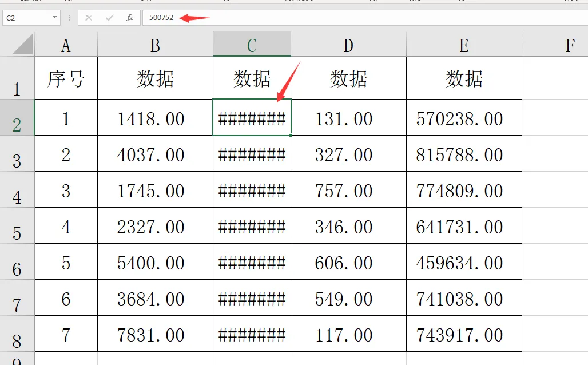
Task: Click cell with value 3684.00
Action: pos(155,297)
